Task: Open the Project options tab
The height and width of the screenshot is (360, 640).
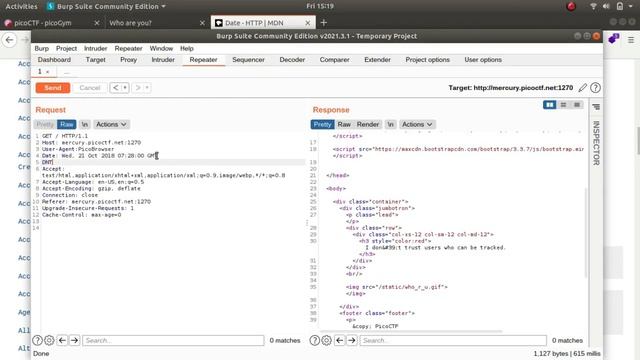Action: point(427,60)
